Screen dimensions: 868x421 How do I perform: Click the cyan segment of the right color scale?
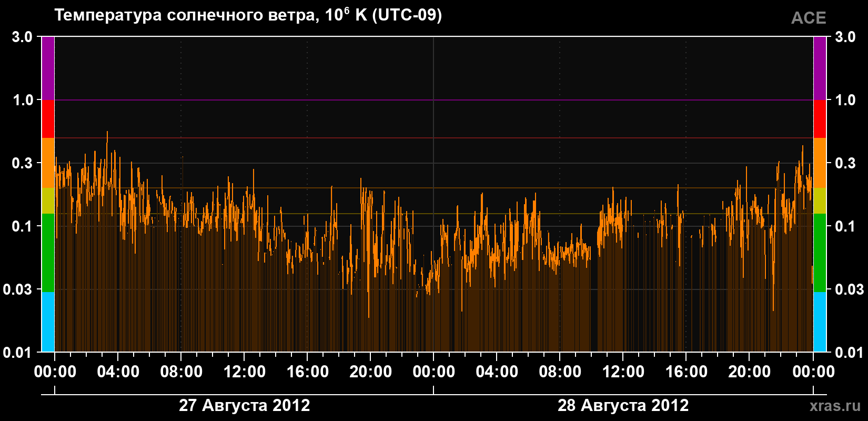(820, 322)
